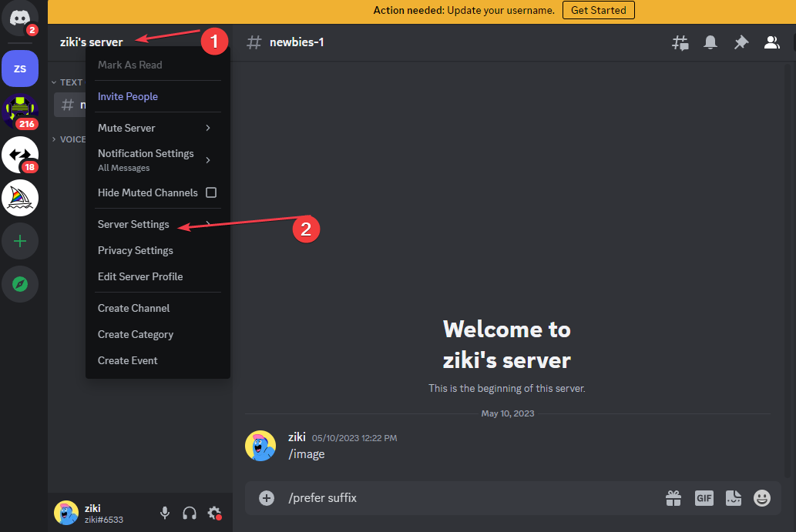Choose Invite People from menu
Viewport: 796px width, 532px height.
[x=157, y=96]
